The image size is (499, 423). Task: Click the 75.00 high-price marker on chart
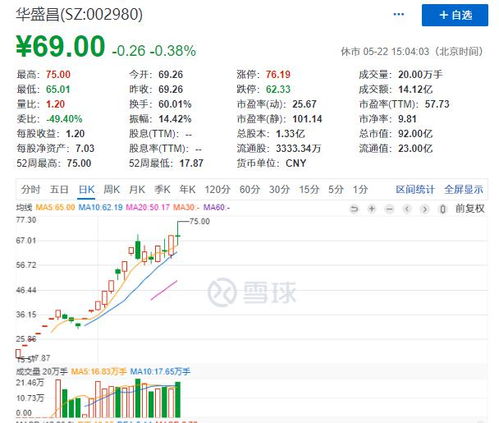(200, 221)
